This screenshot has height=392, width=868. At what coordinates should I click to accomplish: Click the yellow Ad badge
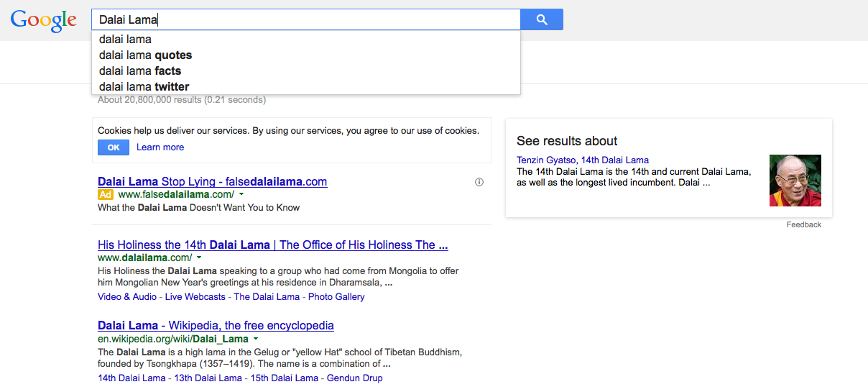coord(106,194)
